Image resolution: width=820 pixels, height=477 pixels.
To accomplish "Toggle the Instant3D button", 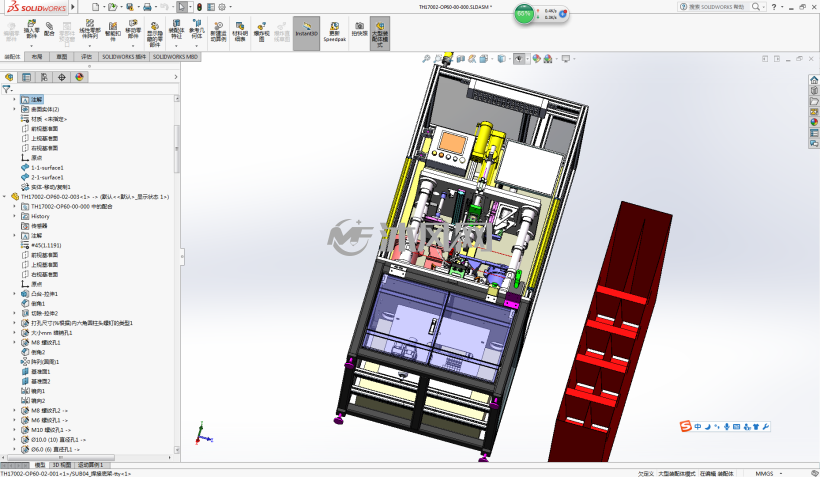I will (306, 33).
